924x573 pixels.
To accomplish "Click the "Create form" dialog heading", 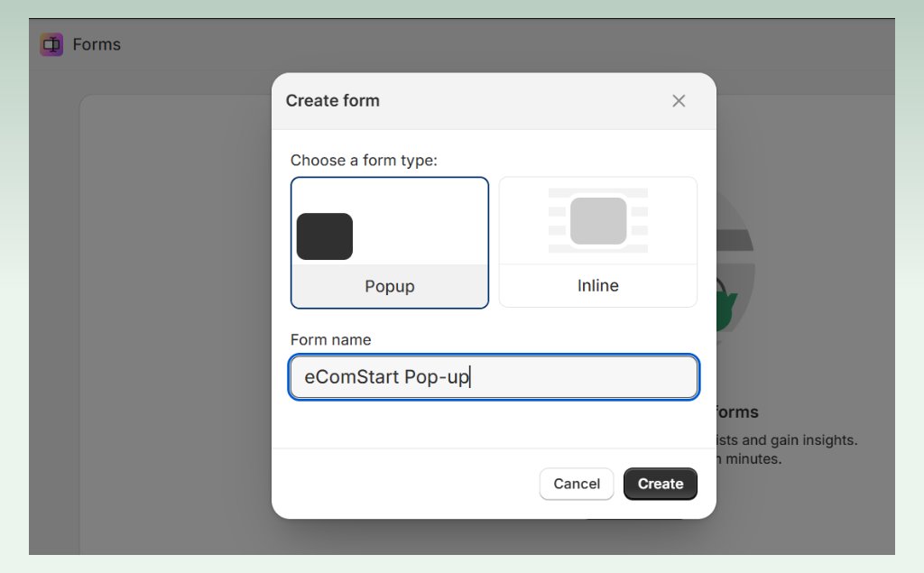I will (332, 101).
